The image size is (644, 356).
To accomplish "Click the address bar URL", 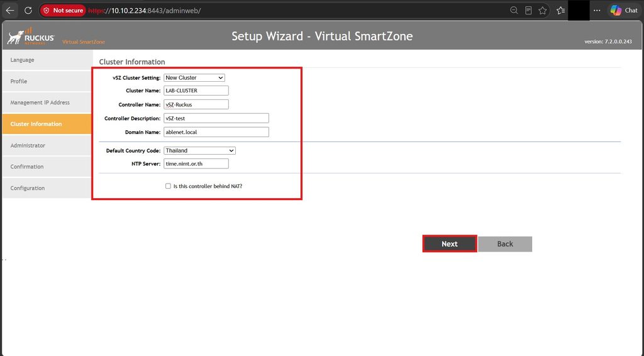I will (144, 11).
